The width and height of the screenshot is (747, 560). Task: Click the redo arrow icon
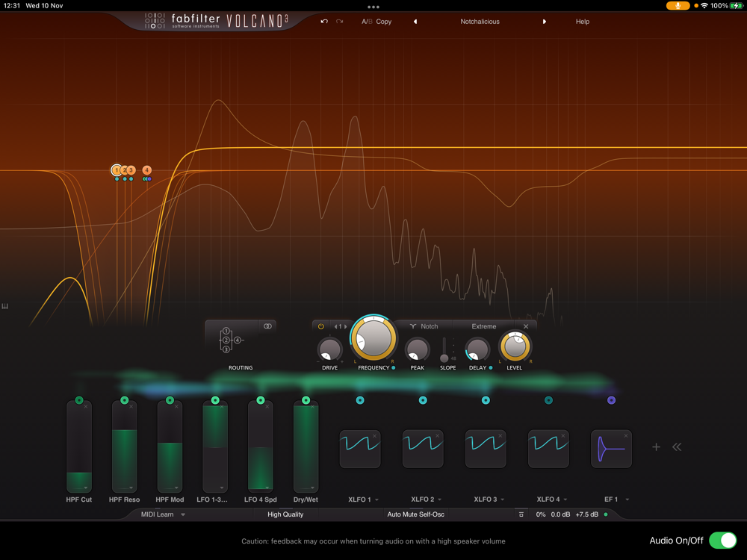(x=340, y=22)
